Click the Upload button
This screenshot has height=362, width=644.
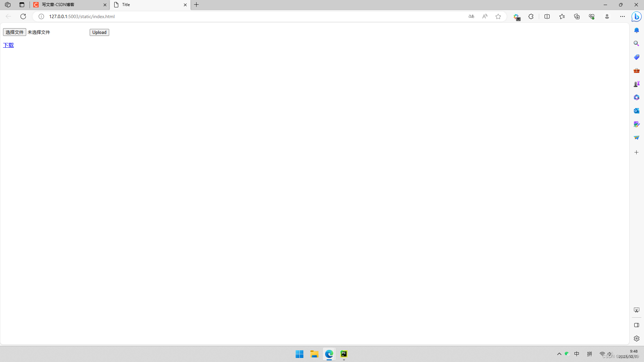tap(99, 32)
